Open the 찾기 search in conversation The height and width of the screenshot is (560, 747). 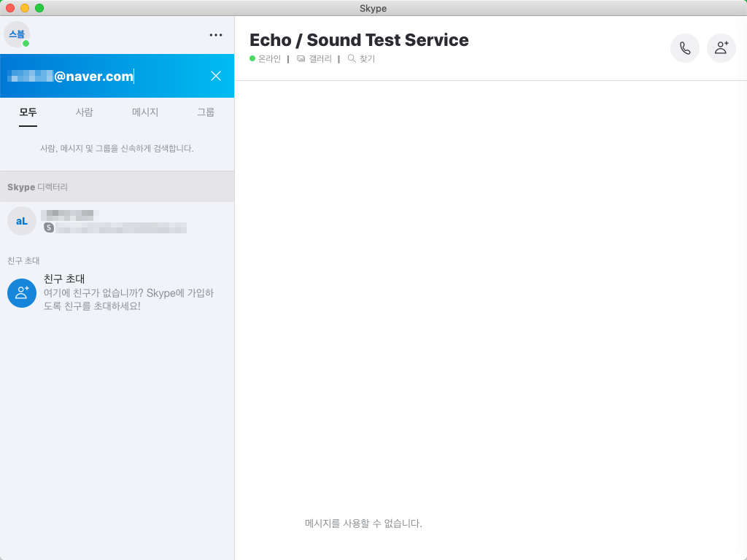(x=362, y=58)
